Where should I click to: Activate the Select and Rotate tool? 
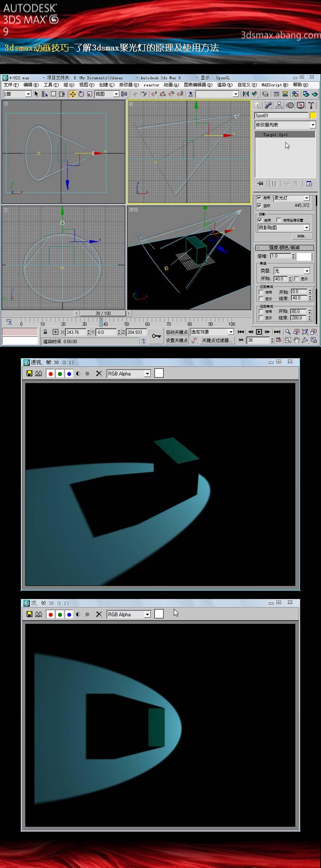(81, 94)
